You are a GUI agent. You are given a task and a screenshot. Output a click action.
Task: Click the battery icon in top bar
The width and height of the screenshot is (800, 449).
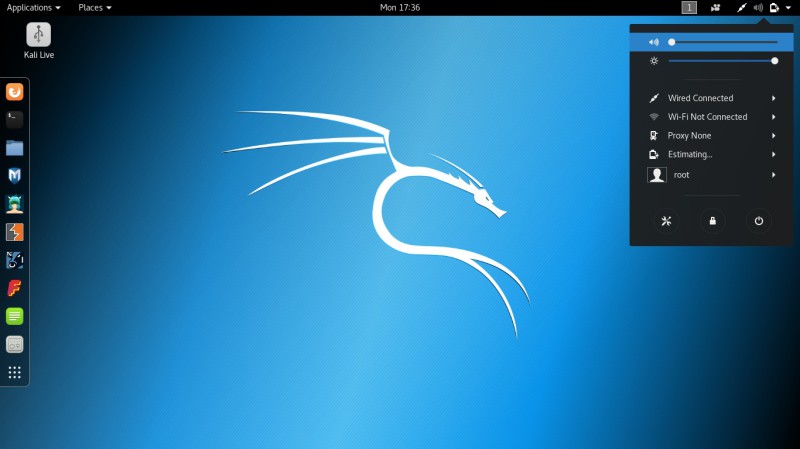[x=774, y=7]
